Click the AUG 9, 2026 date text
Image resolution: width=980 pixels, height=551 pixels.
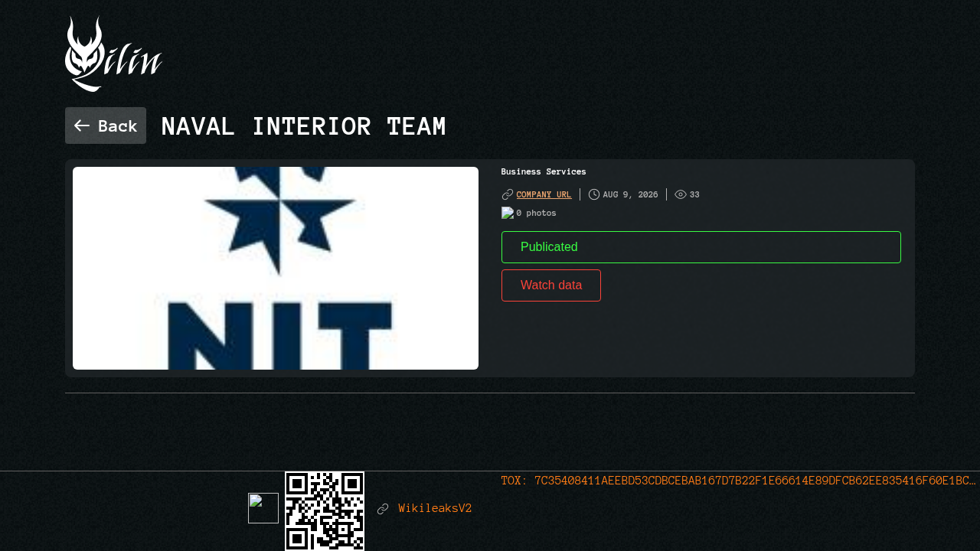pyautogui.click(x=630, y=194)
